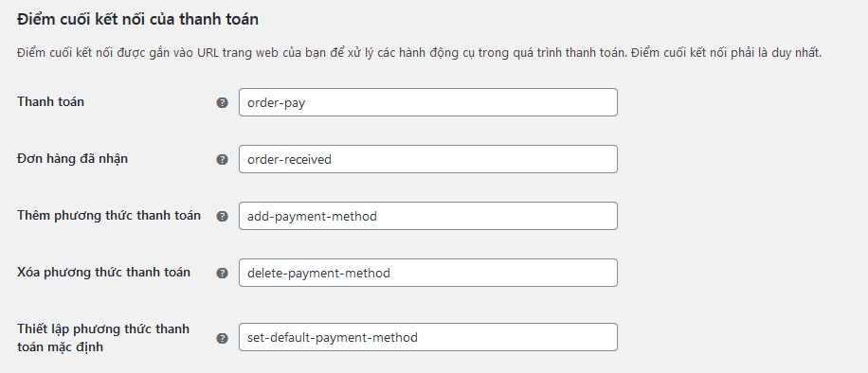Open help tooltip for Đơn hàng đã nhận

(222, 159)
